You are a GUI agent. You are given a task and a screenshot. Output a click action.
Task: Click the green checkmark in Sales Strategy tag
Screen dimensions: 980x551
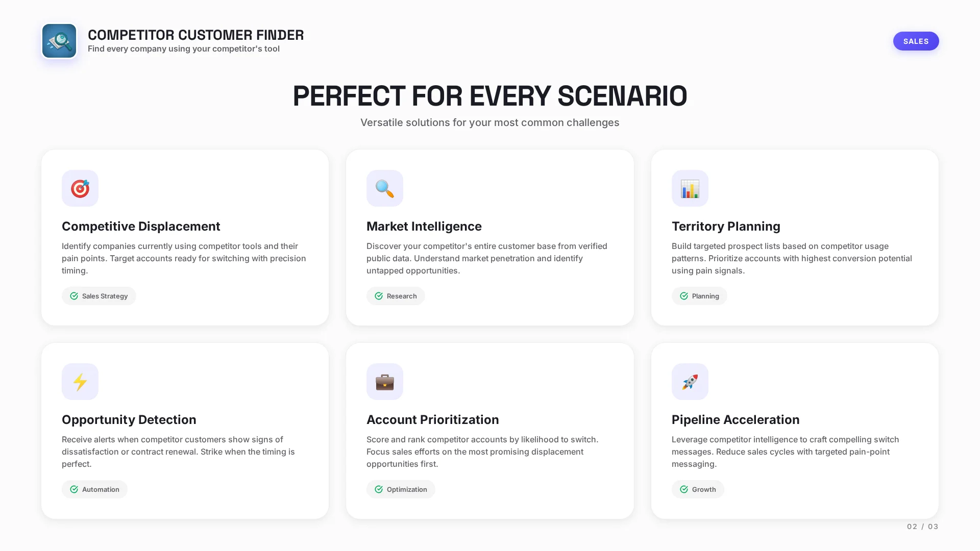(74, 296)
